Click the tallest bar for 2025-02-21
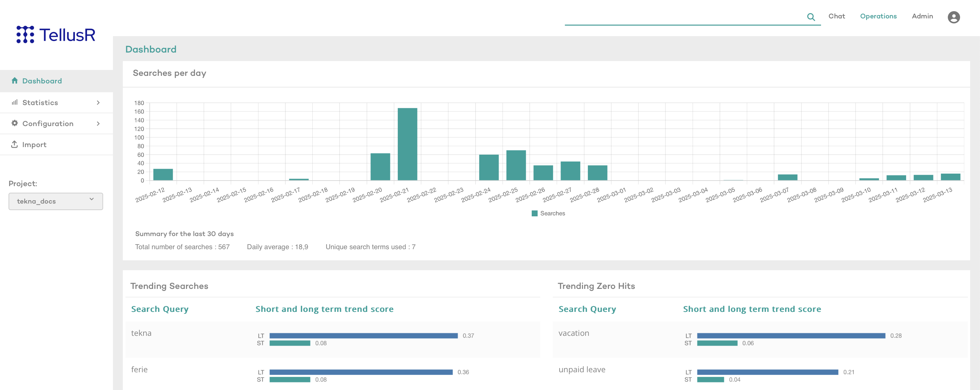980x390 pixels. (x=407, y=144)
